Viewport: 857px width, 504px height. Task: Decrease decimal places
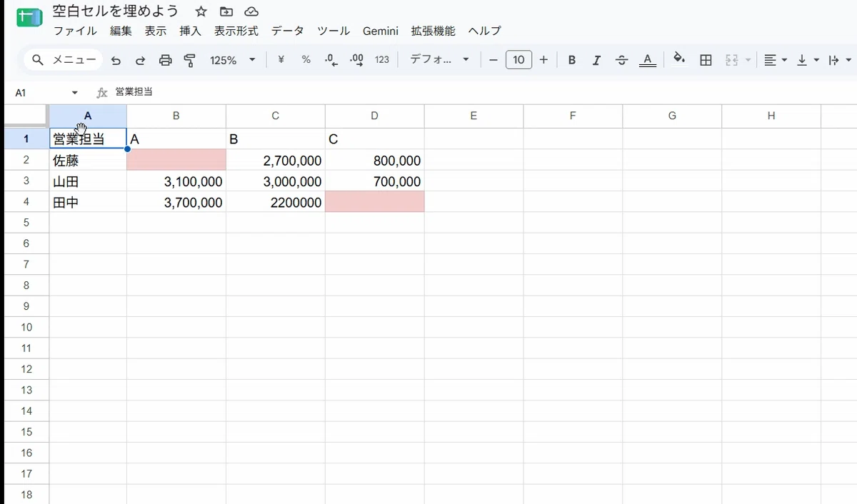tap(331, 60)
